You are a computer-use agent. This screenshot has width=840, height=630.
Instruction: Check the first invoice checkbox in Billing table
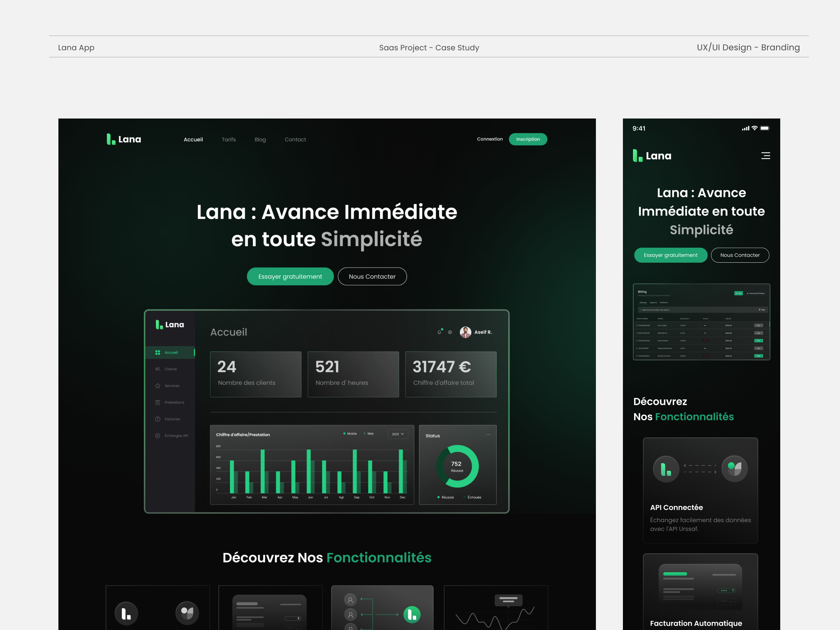coord(637,326)
